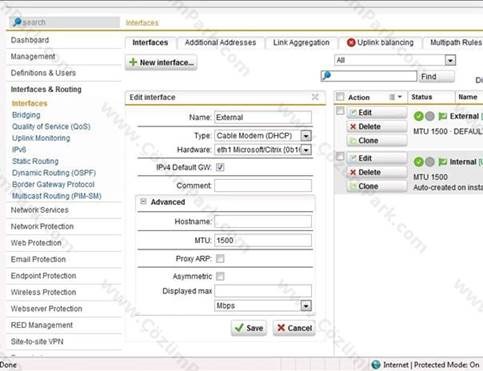The width and height of the screenshot is (483, 371).
Task: Open the Multipath Rules tab
Action: click(x=453, y=43)
